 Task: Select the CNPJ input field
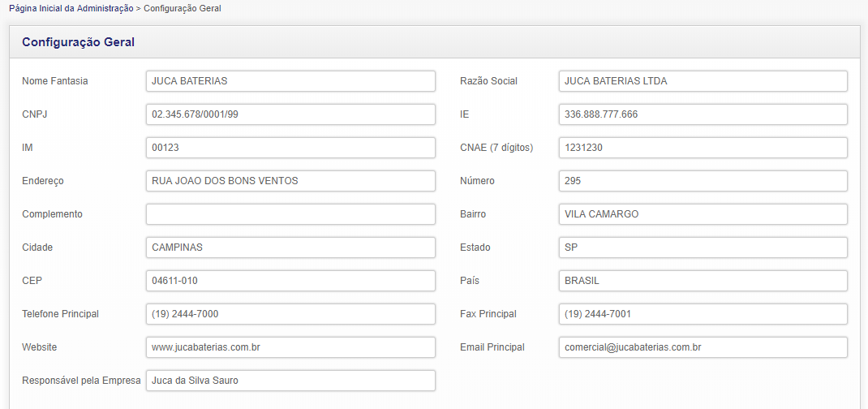[x=290, y=114]
